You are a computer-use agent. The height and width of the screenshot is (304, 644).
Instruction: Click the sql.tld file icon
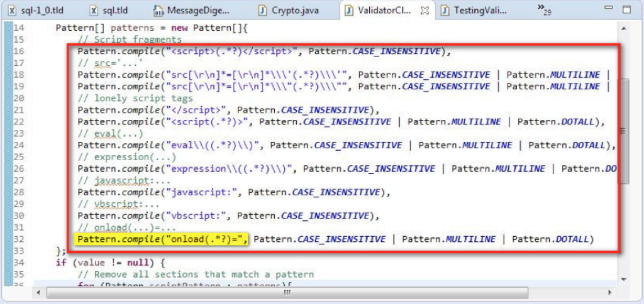point(94,10)
